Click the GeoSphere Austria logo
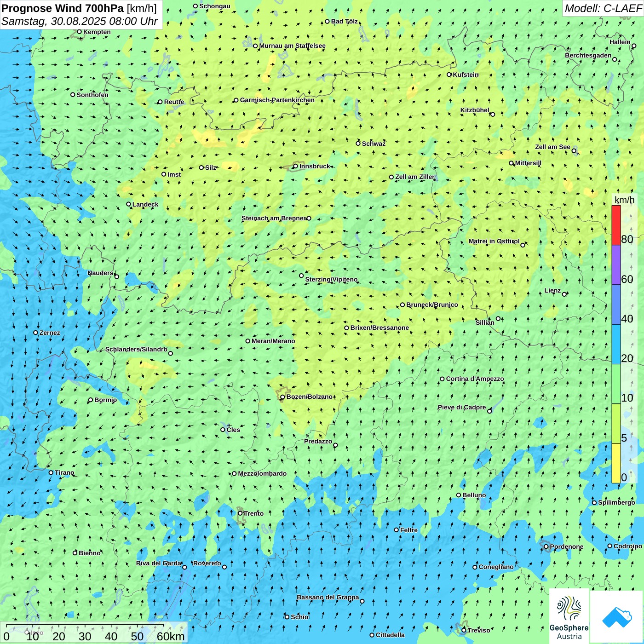The height and width of the screenshot is (644, 644). pyautogui.click(x=569, y=616)
